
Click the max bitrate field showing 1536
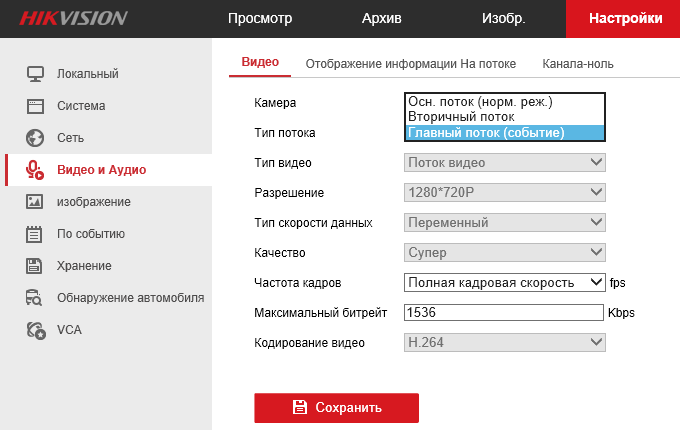[x=503, y=312]
